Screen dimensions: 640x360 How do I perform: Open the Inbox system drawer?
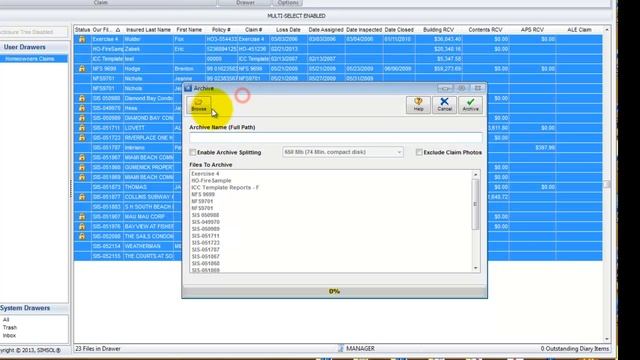(x=9, y=336)
